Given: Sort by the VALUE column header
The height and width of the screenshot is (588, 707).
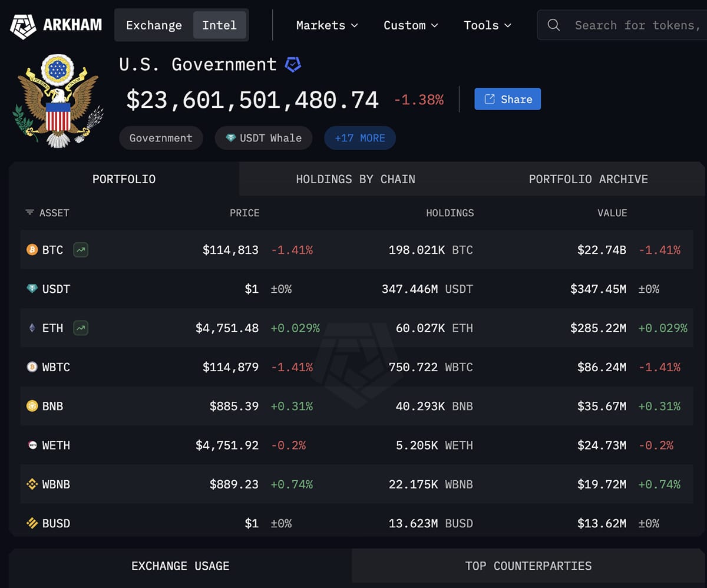Looking at the screenshot, I should [x=612, y=213].
